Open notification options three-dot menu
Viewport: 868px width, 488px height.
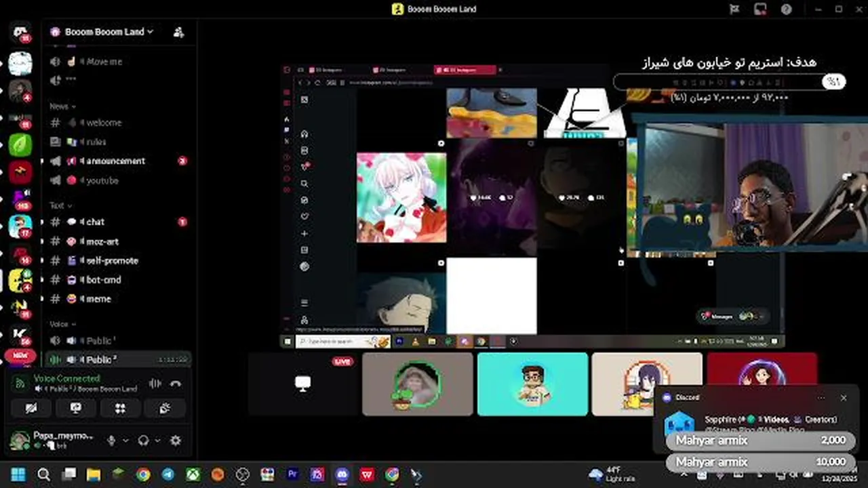(x=821, y=398)
